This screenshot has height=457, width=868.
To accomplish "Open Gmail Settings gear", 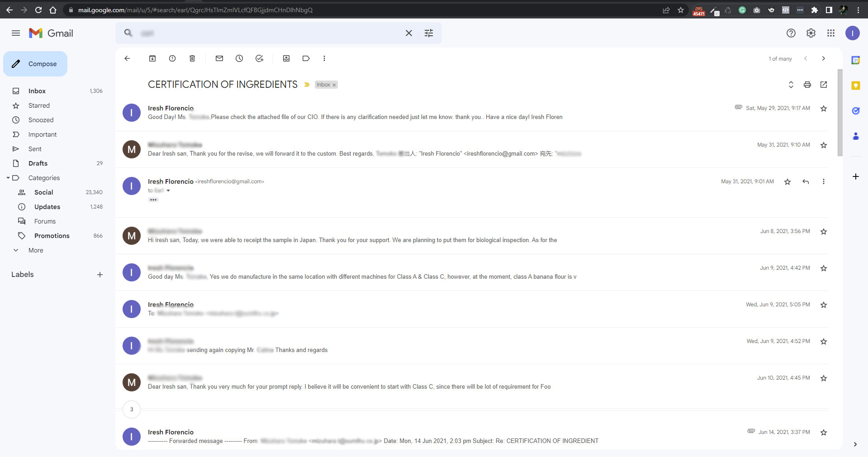I will tap(811, 33).
